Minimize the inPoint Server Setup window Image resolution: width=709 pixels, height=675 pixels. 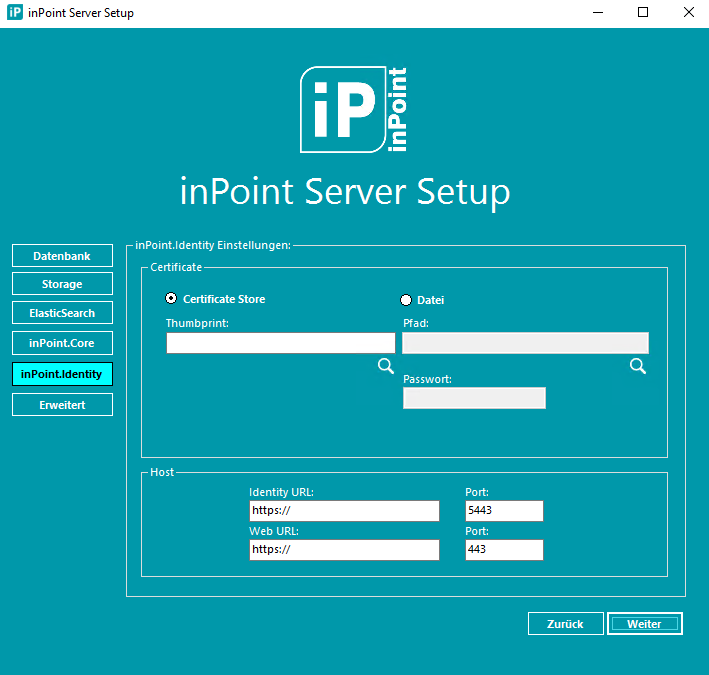[598, 13]
